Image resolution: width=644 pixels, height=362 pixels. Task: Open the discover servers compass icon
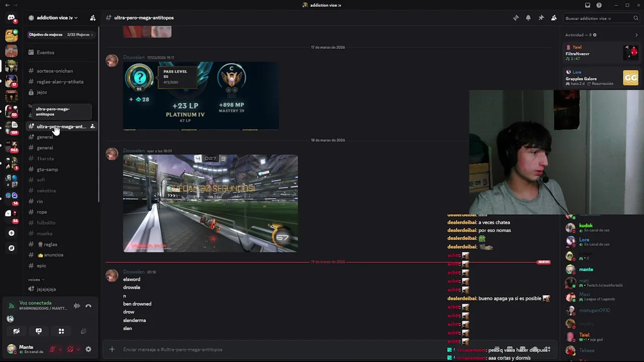(11, 248)
